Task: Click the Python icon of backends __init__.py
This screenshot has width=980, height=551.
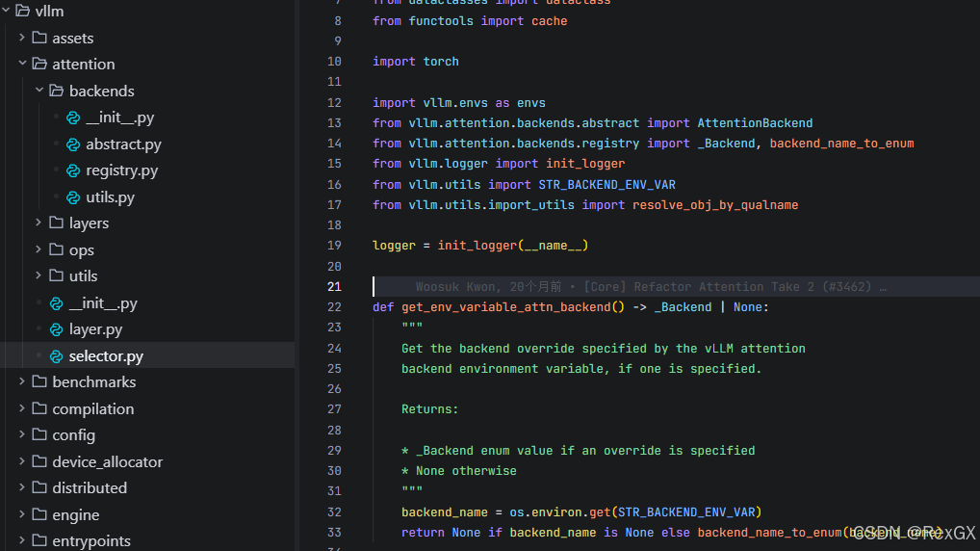Action: click(73, 118)
